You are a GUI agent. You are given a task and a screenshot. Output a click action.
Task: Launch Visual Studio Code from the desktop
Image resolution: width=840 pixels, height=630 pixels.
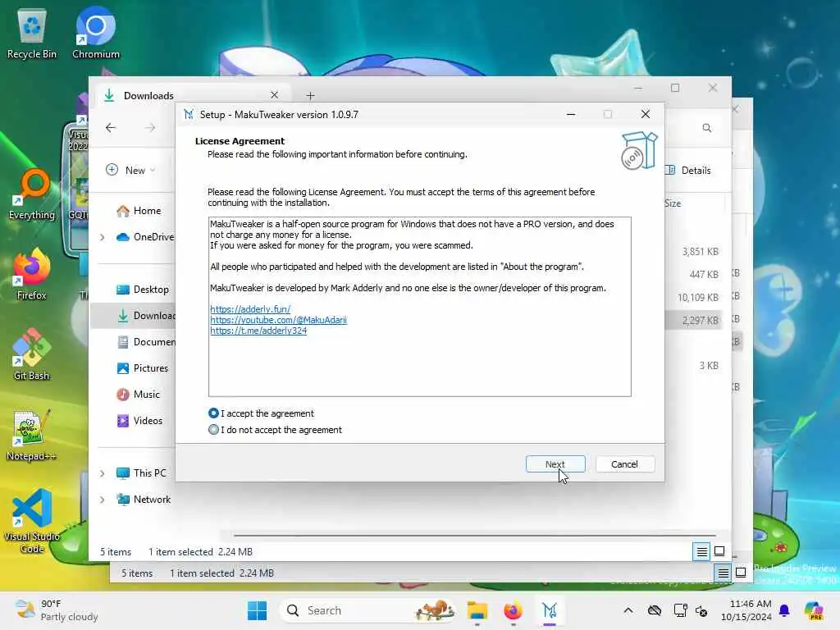click(x=32, y=521)
